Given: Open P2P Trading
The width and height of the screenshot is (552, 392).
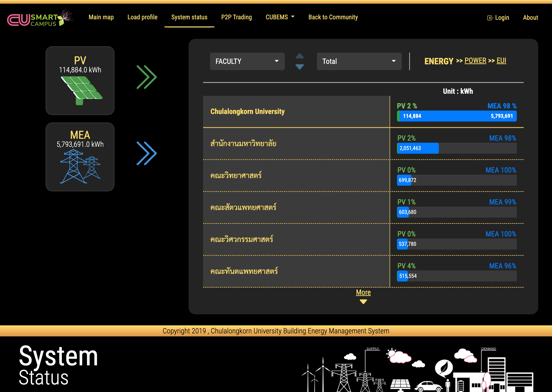Looking at the screenshot, I should [x=236, y=17].
